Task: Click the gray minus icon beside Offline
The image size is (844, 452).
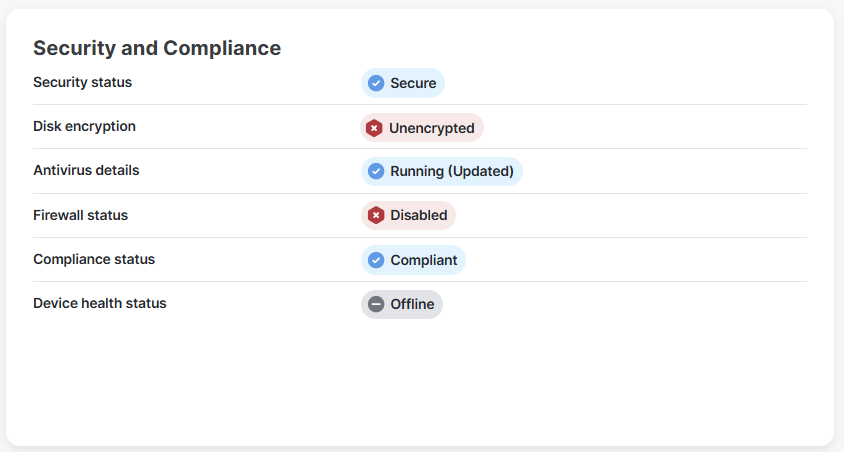Action: point(376,304)
